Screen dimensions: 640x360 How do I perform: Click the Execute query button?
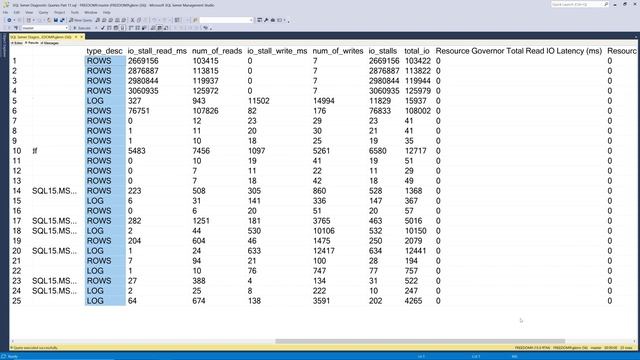(x=82, y=28)
